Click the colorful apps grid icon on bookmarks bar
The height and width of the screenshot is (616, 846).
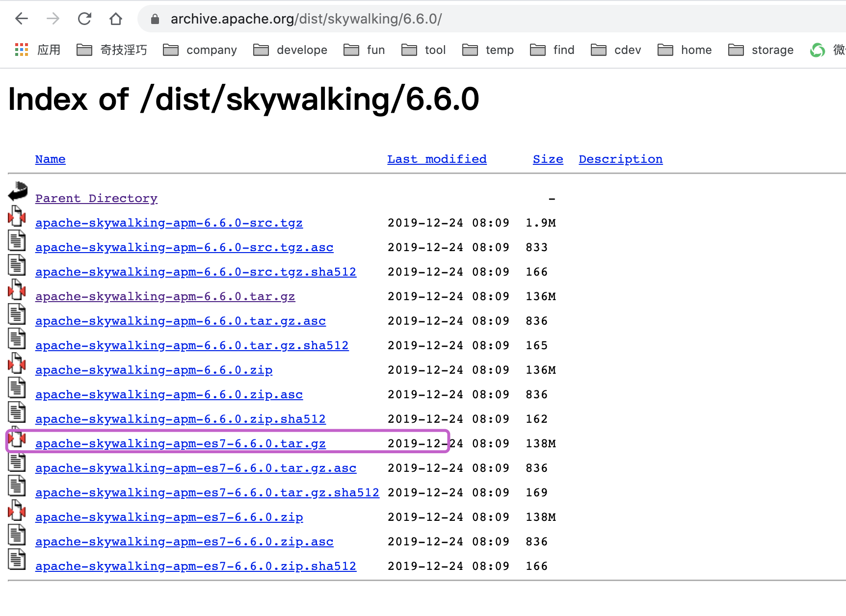pyautogui.click(x=21, y=50)
